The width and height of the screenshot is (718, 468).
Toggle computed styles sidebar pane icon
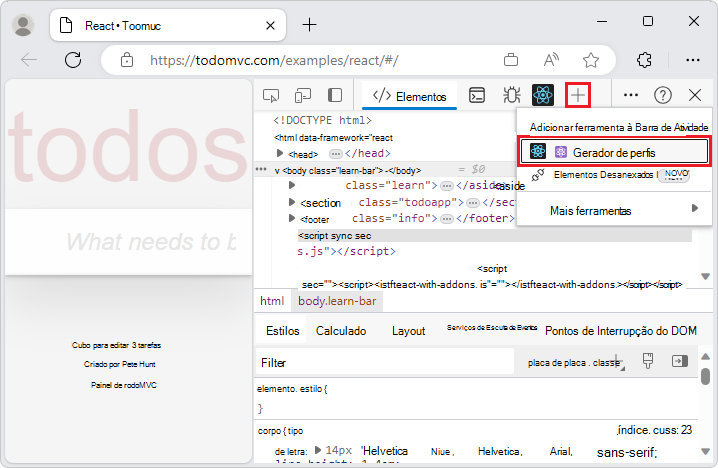[x=680, y=361]
